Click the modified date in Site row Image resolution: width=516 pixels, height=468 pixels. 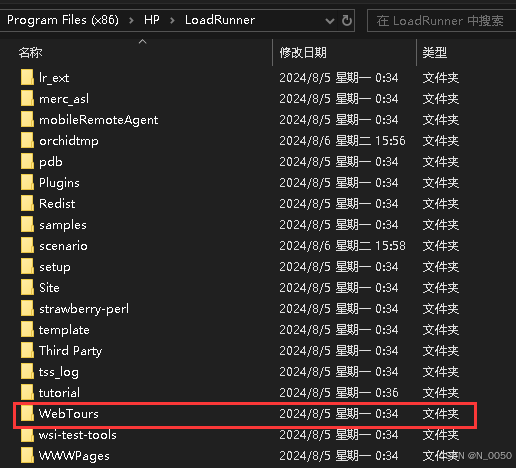click(339, 288)
